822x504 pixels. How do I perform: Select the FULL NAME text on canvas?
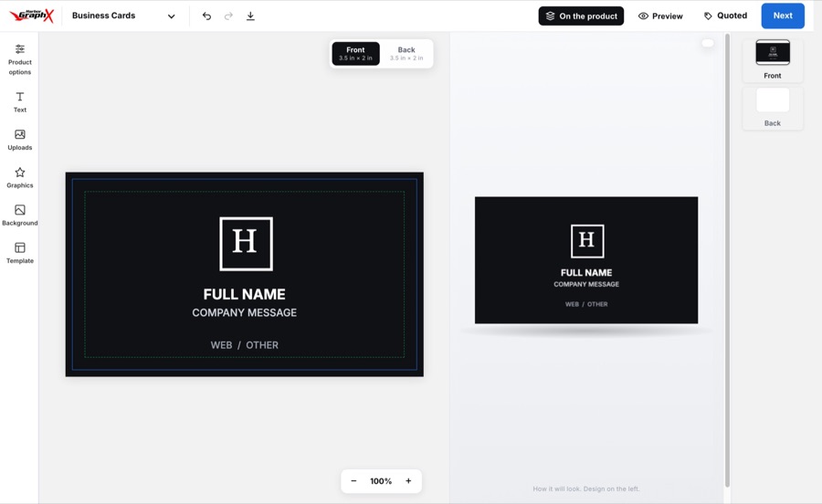click(x=244, y=294)
